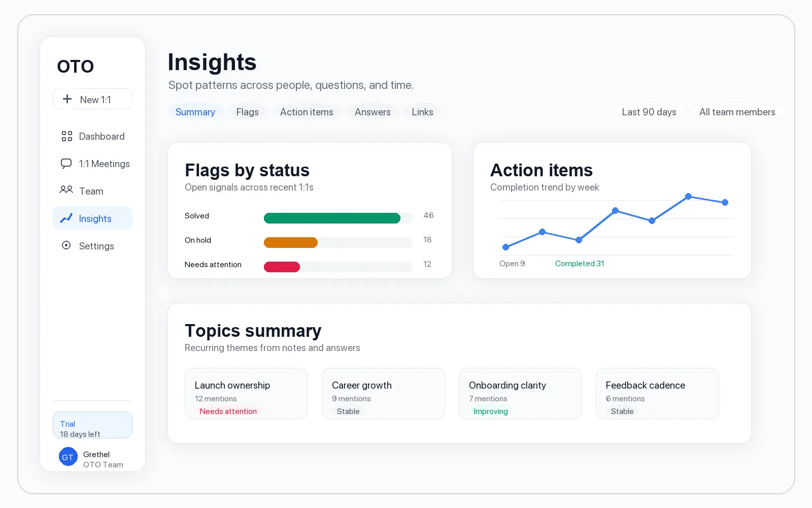
Task: Switch to the Summary tab
Action: [x=195, y=112]
